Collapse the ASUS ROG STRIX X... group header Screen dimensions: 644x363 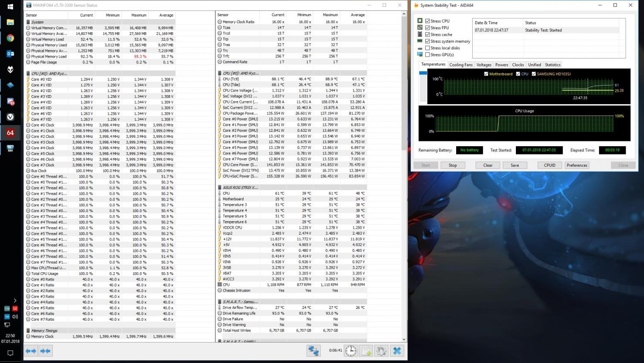291,188
